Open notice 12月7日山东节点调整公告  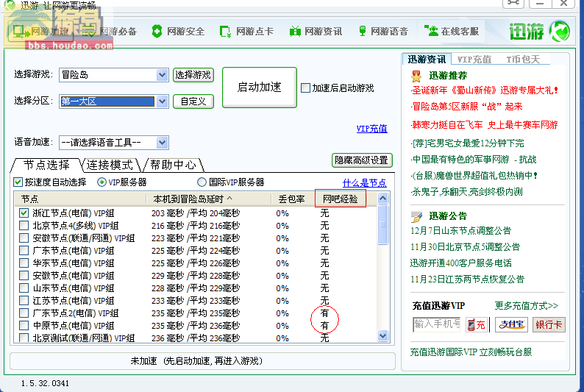click(x=460, y=230)
